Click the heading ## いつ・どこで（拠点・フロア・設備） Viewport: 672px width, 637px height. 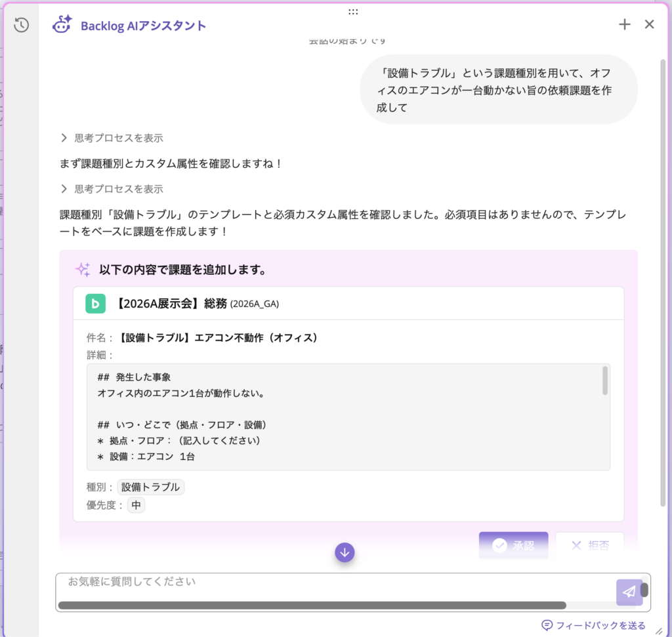tap(182, 425)
